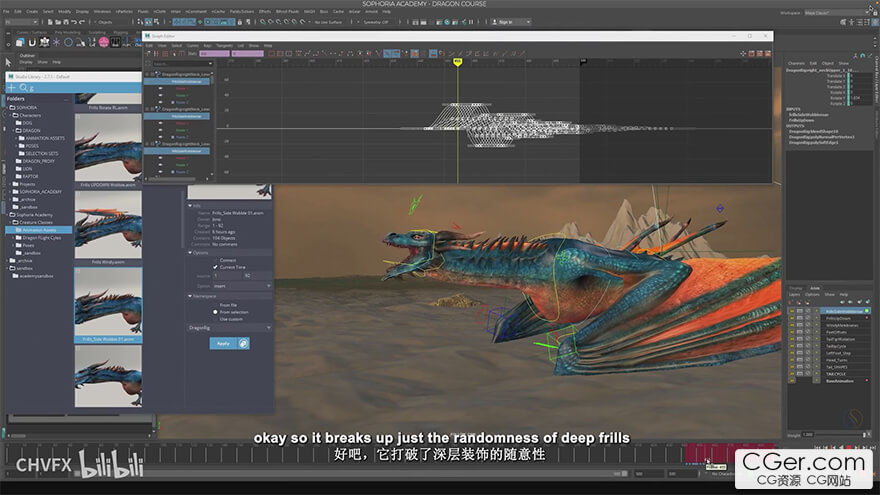Viewport: 880px width, 495px height.
Task: Click the Apply button in Studio Library
Action: click(x=223, y=343)
